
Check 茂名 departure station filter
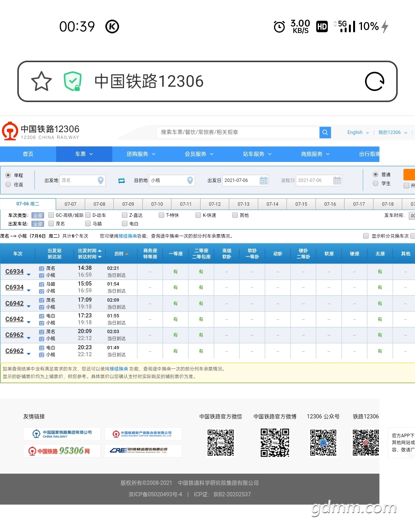[51, 224]
